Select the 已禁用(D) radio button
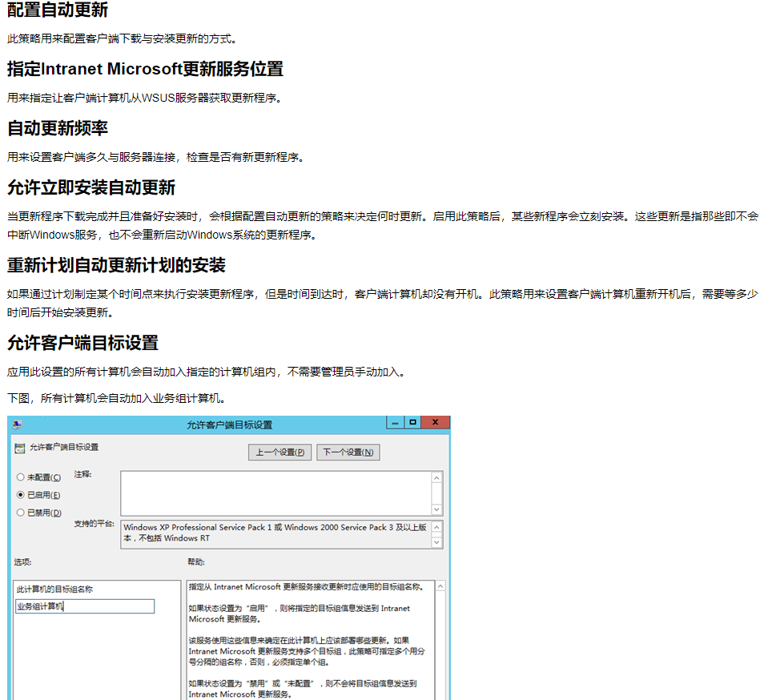This screenshot has width=760, height=700. [20, 513]
